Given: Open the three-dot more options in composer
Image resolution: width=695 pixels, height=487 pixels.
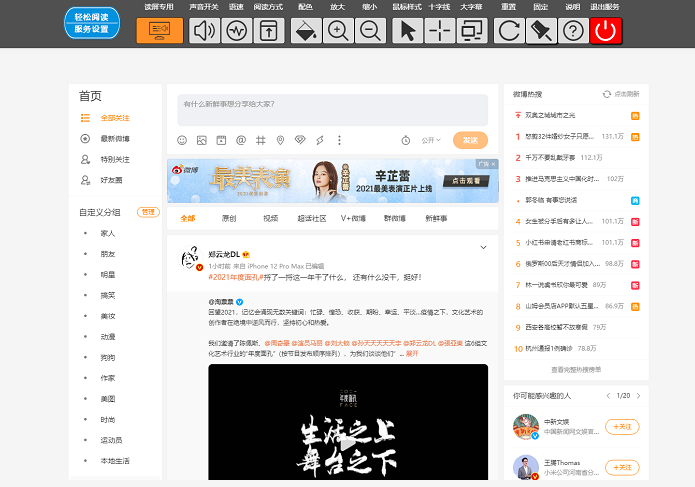Looking at the screenshot, I should pyautogui.click(x=340, y=140).
